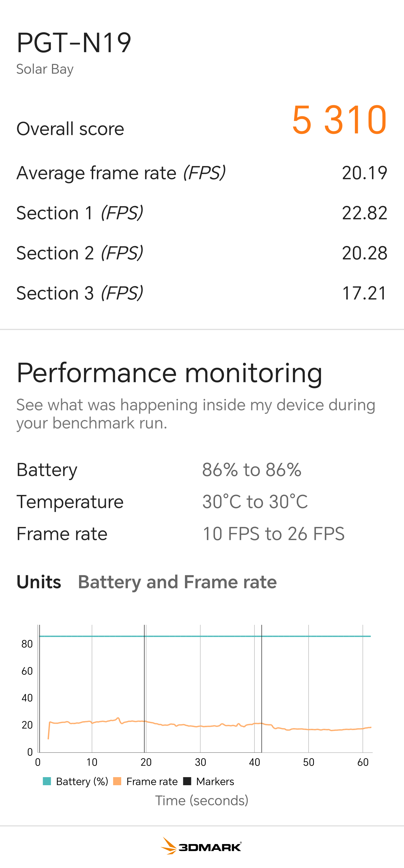Image resolution: width=404 pixels, height=868 pixels.
Task: Tap the PGT-N19 device title
Action: pyautogui.click(x=74, y=43)
